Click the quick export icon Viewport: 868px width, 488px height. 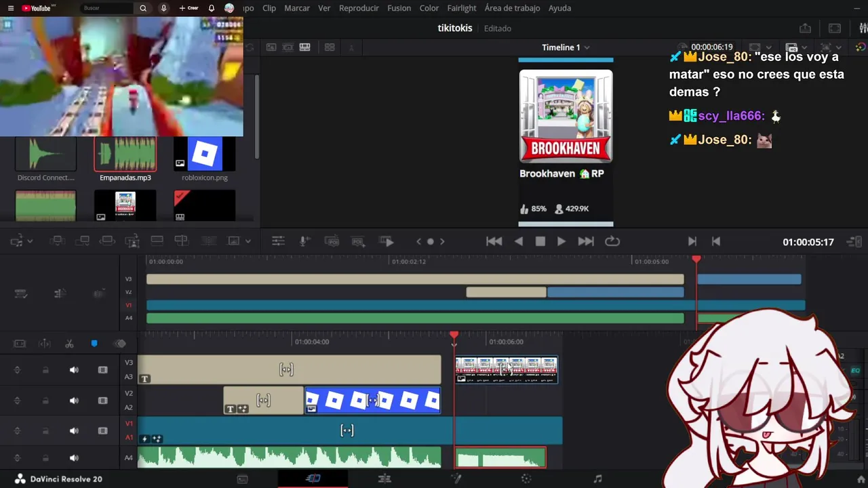pos(805,28)
